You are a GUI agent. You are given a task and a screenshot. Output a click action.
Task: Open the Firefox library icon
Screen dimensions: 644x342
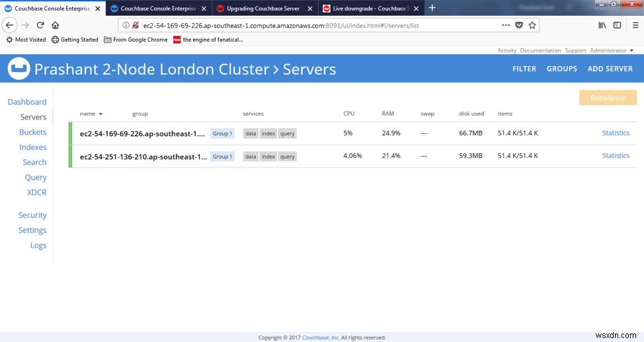(602, 26)
